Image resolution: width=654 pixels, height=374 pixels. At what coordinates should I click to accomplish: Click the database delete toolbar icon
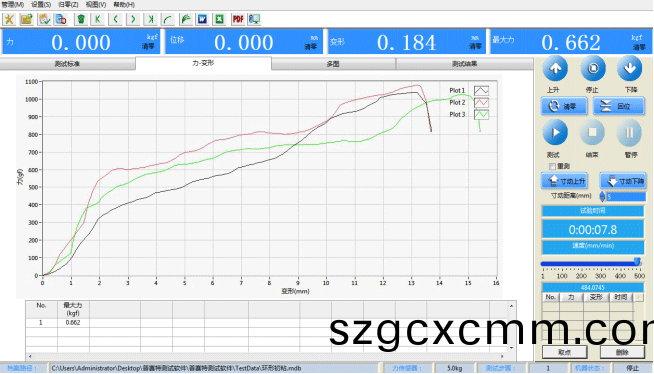(61, 19)
